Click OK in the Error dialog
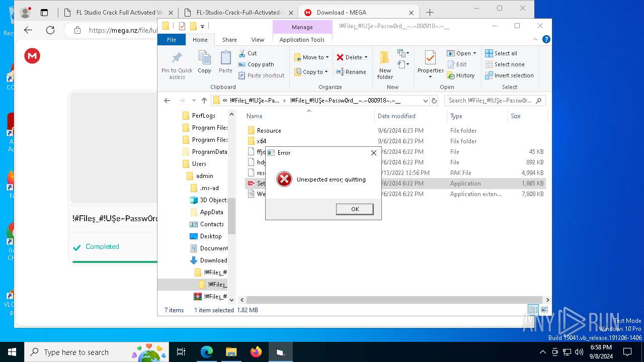Screen dimensions: 644x362 pos(355,209)
